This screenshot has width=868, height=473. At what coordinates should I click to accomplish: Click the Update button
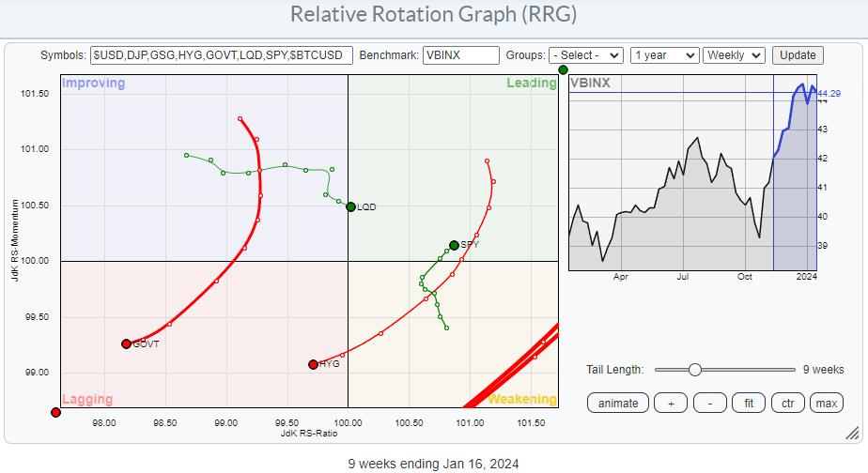(x=798, y=55)
